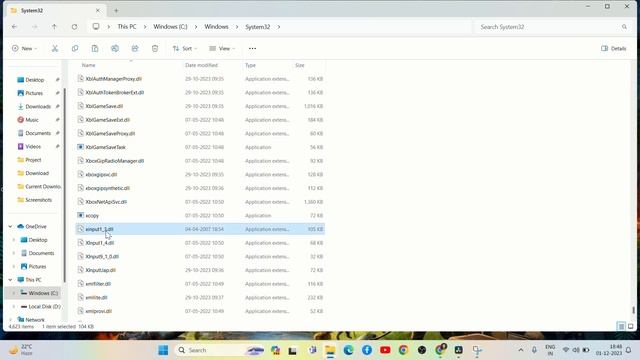Open the New item dropdown

point(24,49)
